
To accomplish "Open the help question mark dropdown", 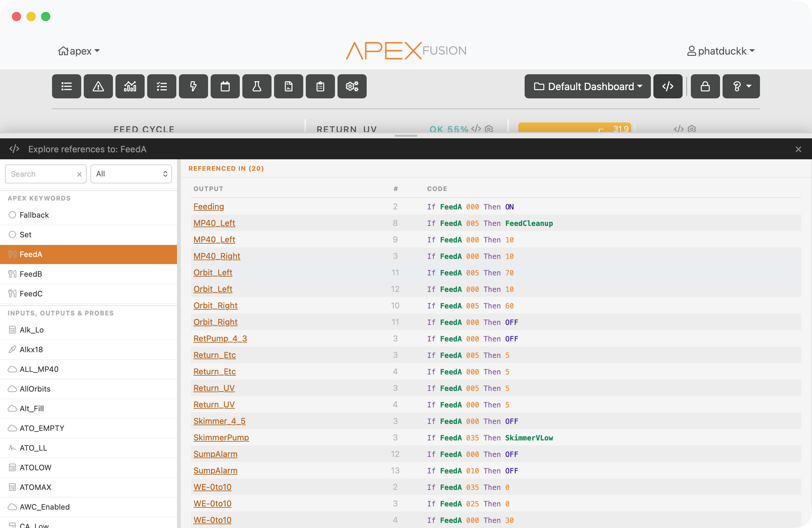I will [741, 86].
